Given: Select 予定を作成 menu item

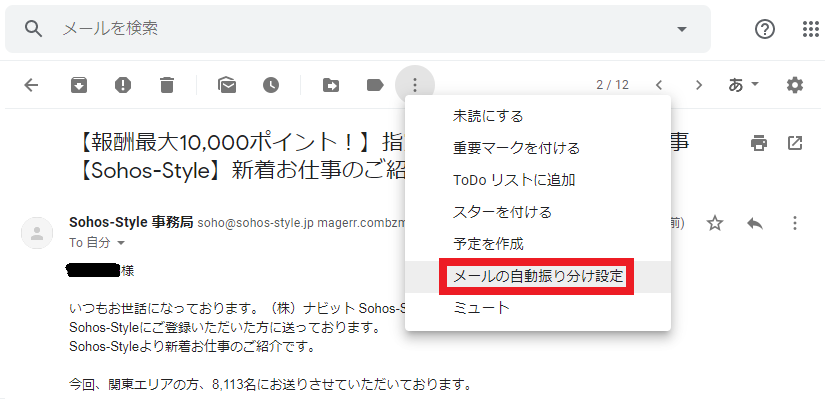Looking at the screenshot, I should [x=538, y=244].
